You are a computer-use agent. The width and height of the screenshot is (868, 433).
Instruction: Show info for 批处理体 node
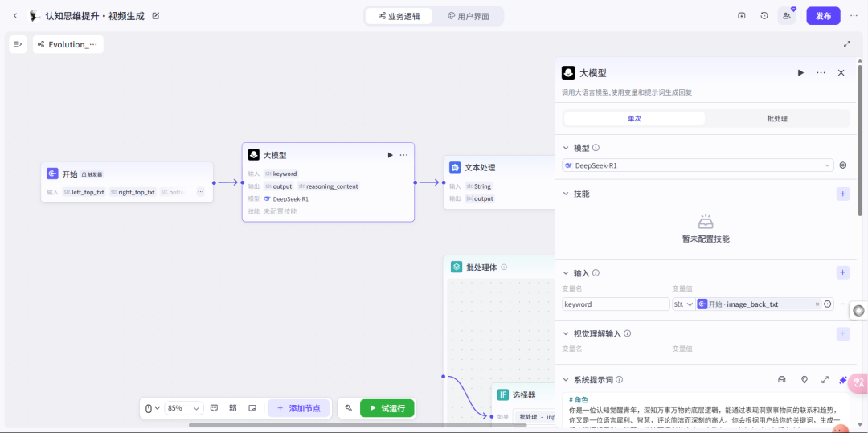click(x=504, y=267)
